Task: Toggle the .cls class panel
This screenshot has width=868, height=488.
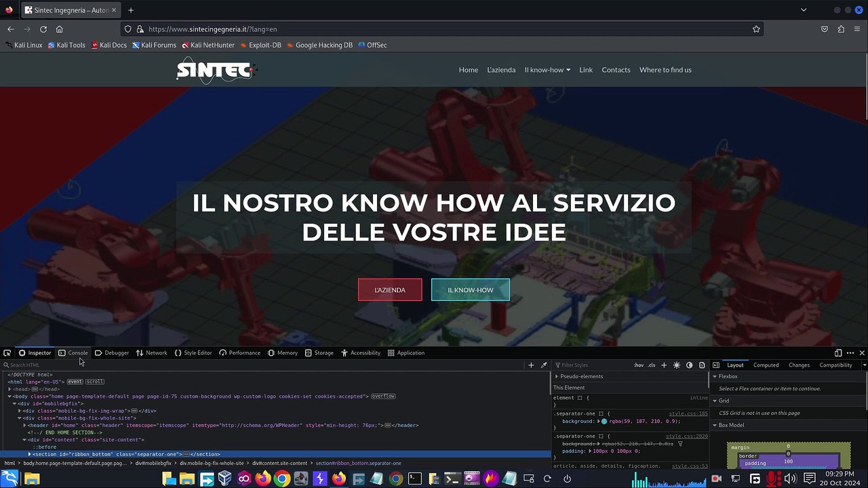Action: tap(652, 365)
